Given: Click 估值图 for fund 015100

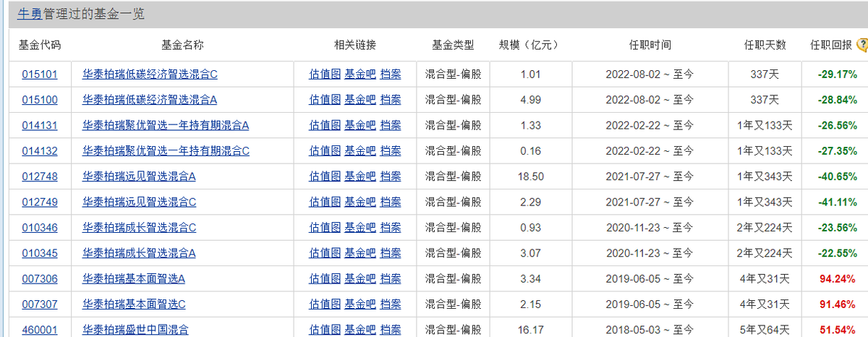Looking at the screenshot, I should point(325,99).
